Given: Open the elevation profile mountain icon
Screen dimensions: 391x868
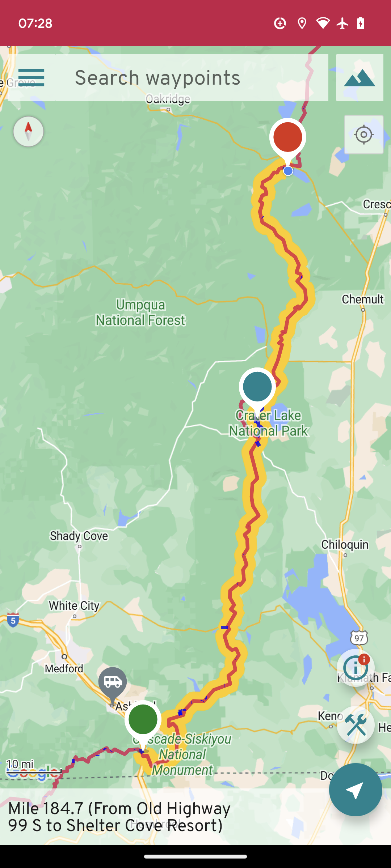Looking at the screenshot, I should pos(360,77).
